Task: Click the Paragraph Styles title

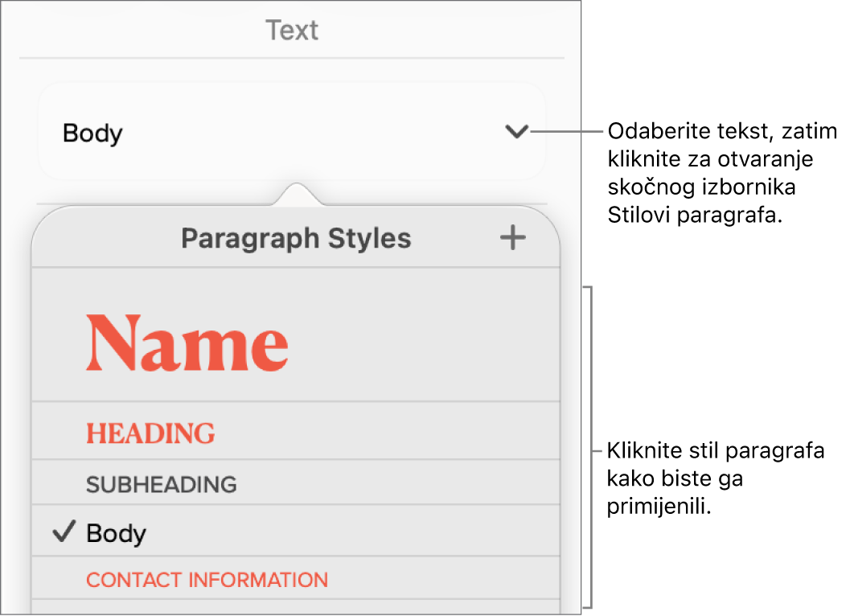Action: [296, 238]
